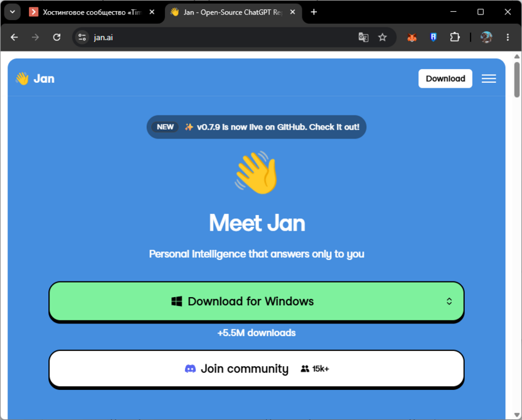Click the back navigation arrow
The height and width of the screenshot is (420, 522).
point(14,37)
